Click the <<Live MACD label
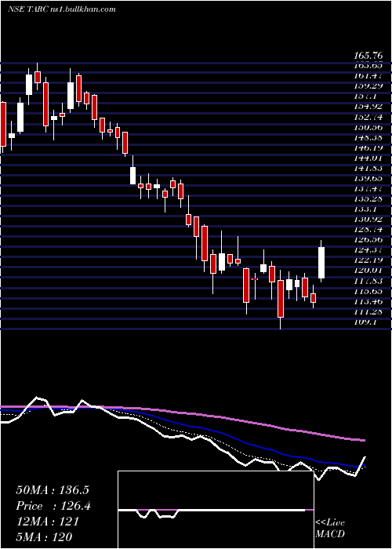 pos(330,529)
